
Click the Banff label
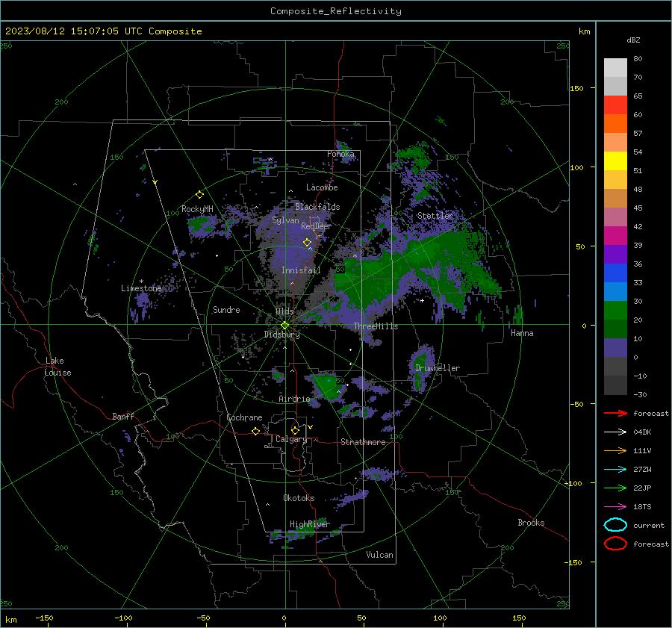(123, 416)
